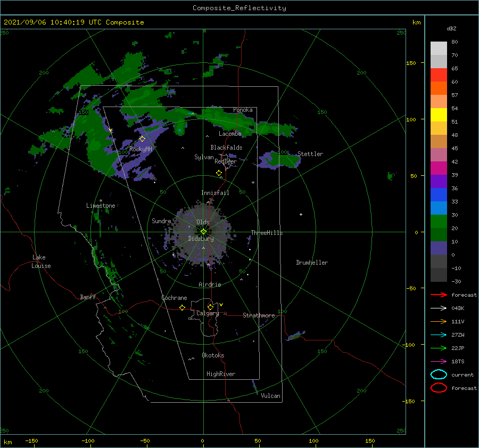
Task: Select the green 30 dBZ color swatch
Action: coord(439,221)
